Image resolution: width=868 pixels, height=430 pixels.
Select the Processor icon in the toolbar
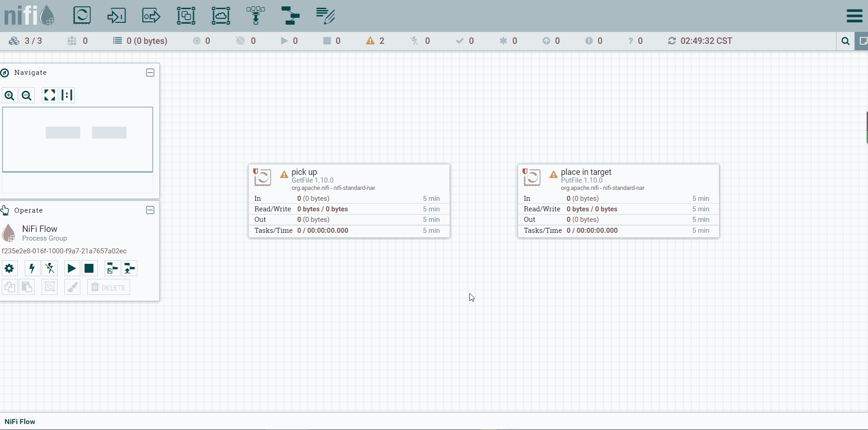coord(82,16)
